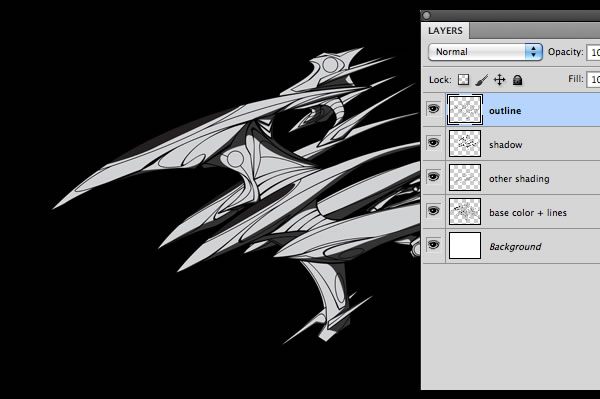
Task: Hide the Background layer
Action: (x=433, y=245)
